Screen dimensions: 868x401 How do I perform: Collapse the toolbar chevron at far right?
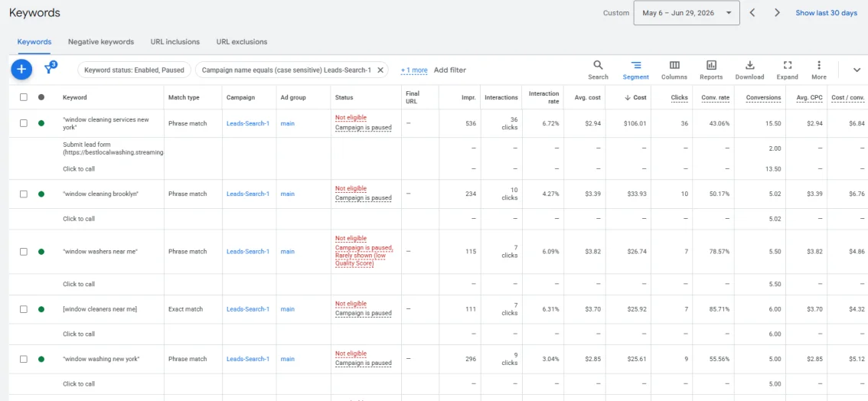[x=857, y=70]
